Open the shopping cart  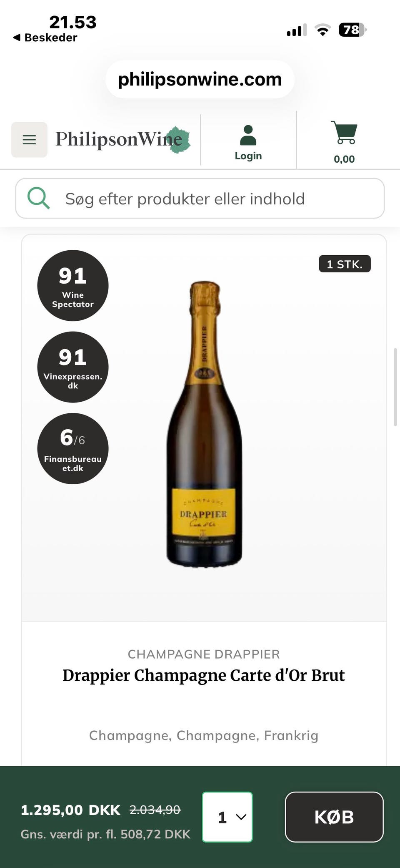[x=344, y=141]
